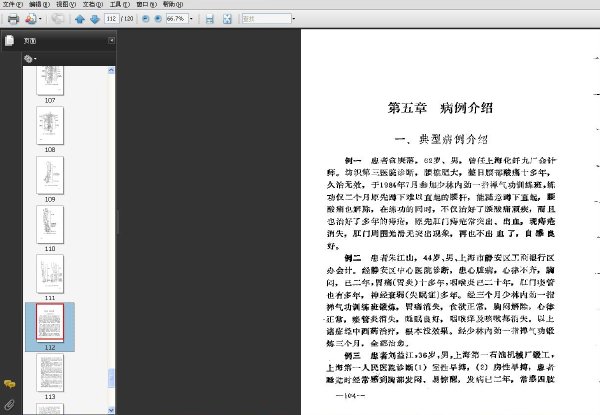Select page 107 thumbnail
Image resolution: width=600 pixels, height=415 pixels.
(x=50, y=80)
